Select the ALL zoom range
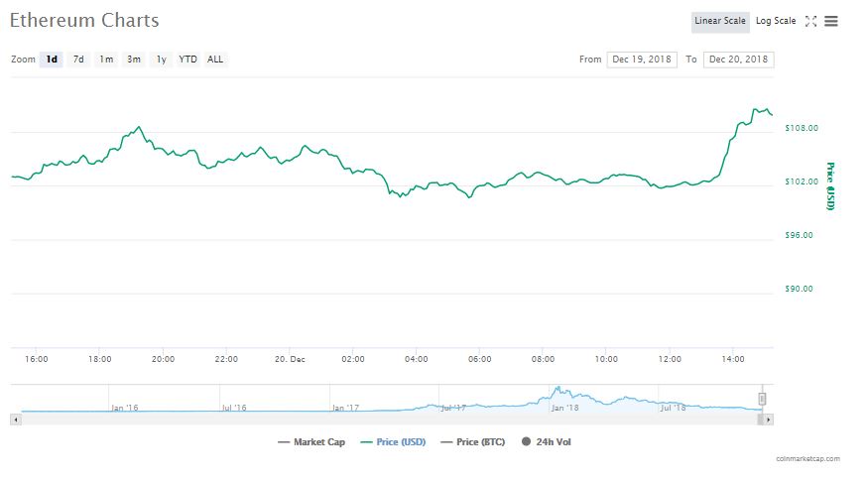The height and width of the screenshot is (483, 868). [x=215, y=60]
